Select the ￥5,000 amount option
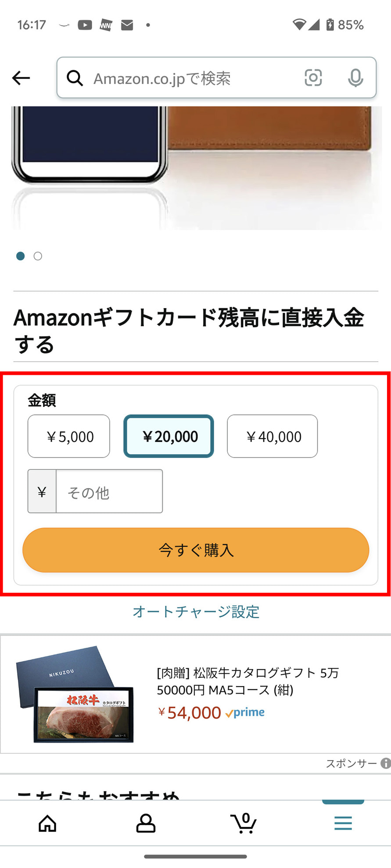 [69, 436]
